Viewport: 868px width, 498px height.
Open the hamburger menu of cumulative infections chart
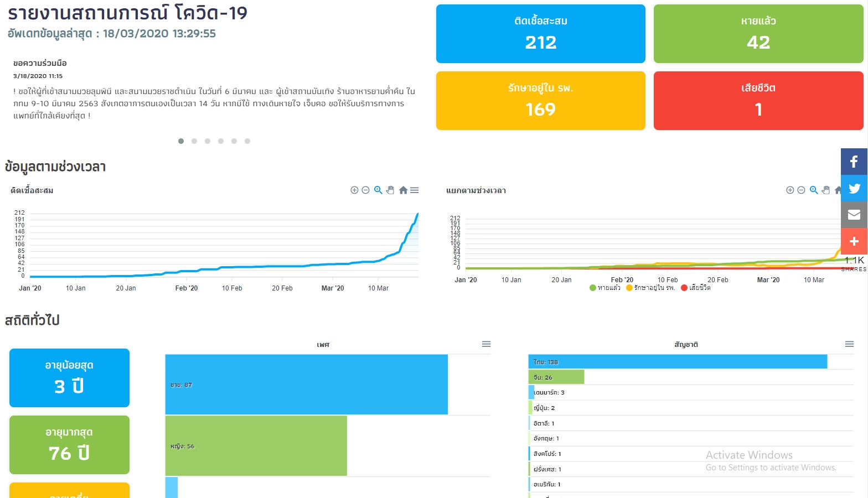[415, 190]
